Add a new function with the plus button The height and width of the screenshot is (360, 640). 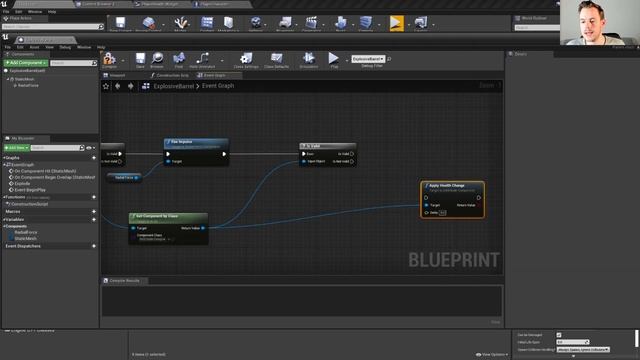(x=94, y=197)
